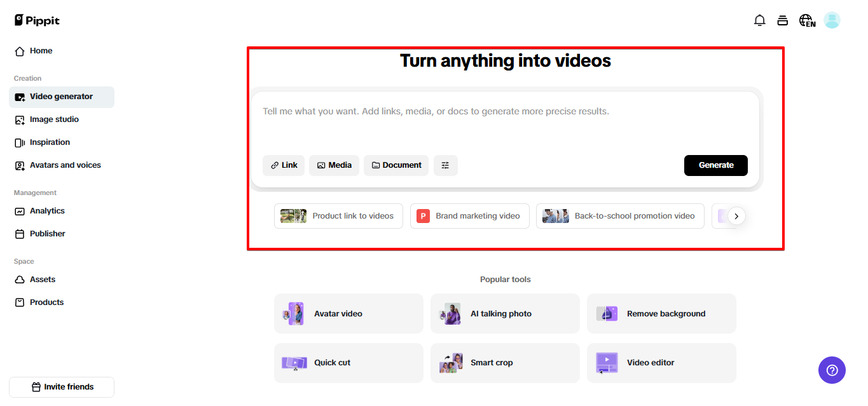The height and width of the screenshot is (406, 868).
Task: Open the credits/billing icon in the header
Action: point(783,20)
